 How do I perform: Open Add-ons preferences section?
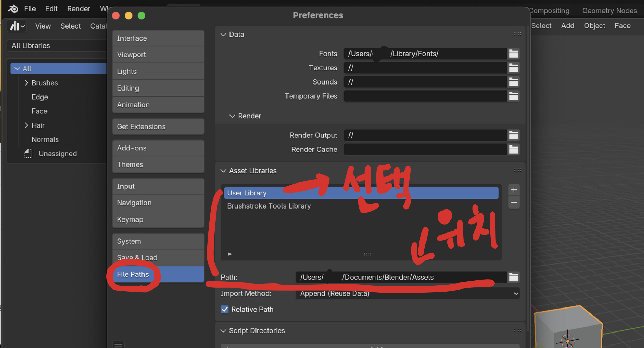click(x=158, y=148)
